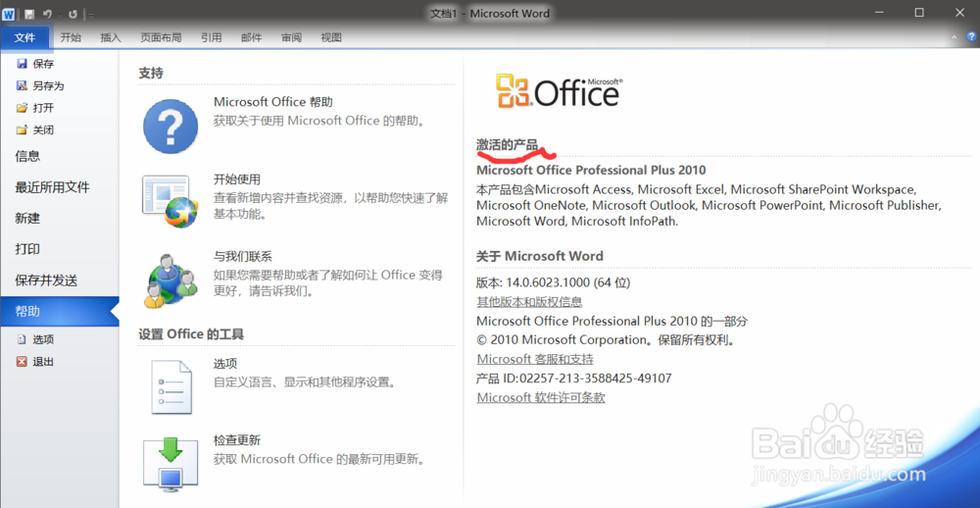Redo action in quick access toolbar
This screenshot has height=508, width=980.
[x=73, y=14]
